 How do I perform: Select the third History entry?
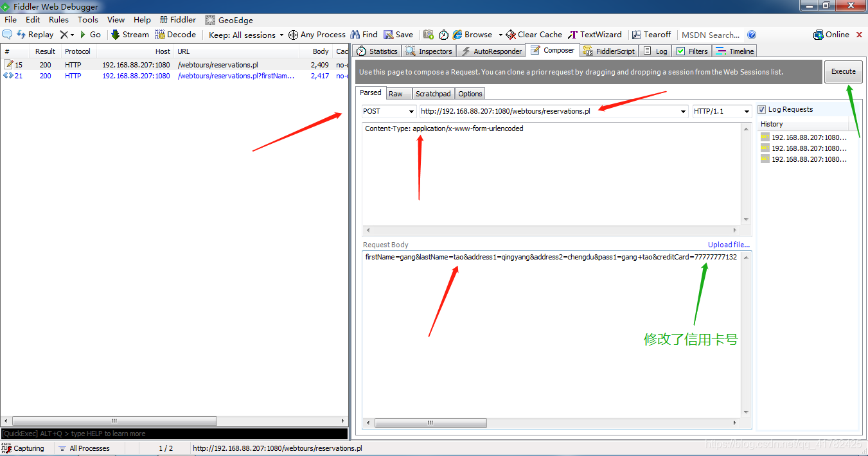(804, 159)
